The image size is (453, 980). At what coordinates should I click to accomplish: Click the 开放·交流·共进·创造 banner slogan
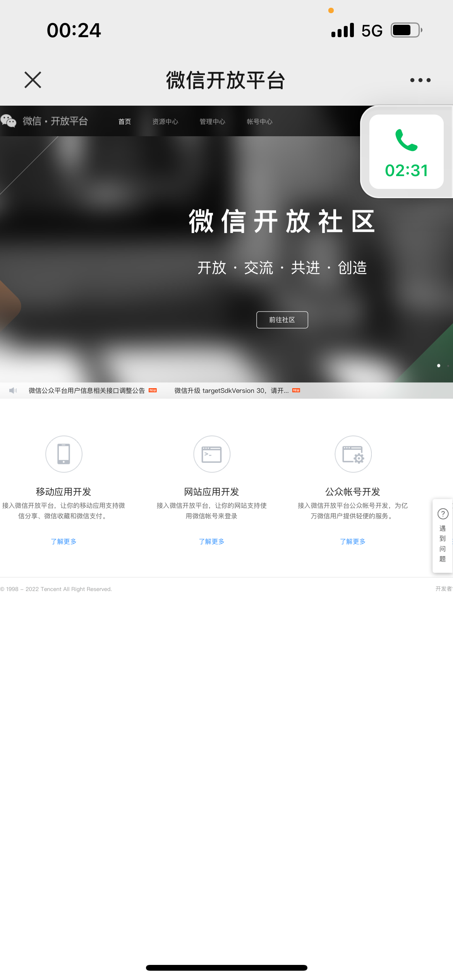click(282, 267)
